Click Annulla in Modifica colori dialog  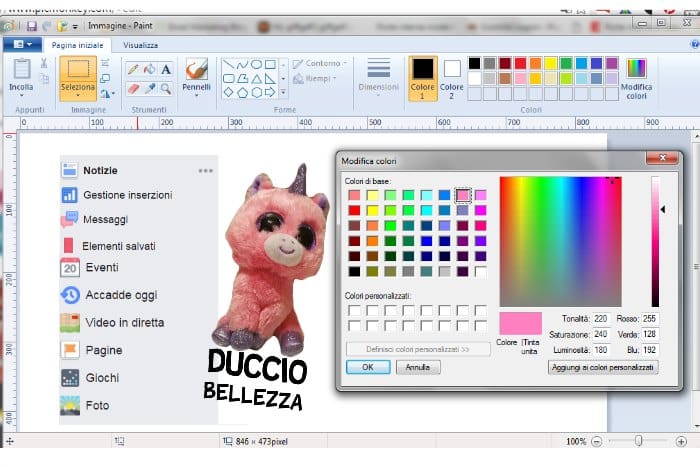(418, 367)
